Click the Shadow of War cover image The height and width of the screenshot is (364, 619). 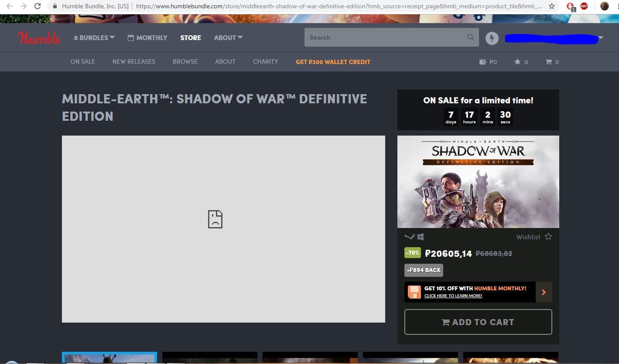pos(478,182)
